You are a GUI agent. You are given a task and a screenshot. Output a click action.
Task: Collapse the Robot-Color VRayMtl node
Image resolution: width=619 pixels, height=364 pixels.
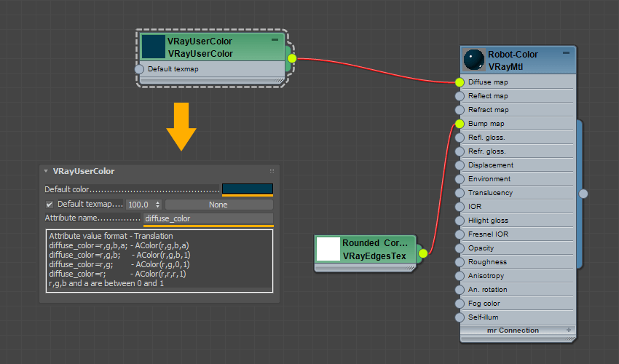click(x=566, y=53)
